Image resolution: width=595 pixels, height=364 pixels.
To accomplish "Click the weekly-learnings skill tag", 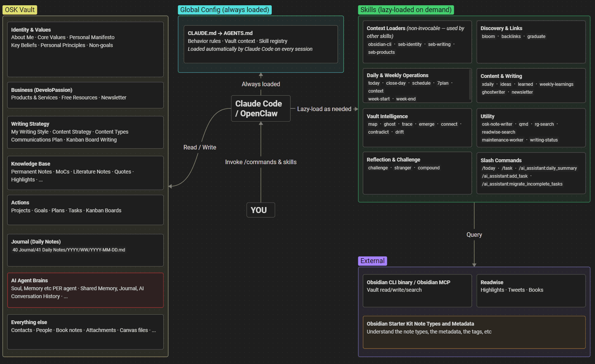I will point(556,84).
